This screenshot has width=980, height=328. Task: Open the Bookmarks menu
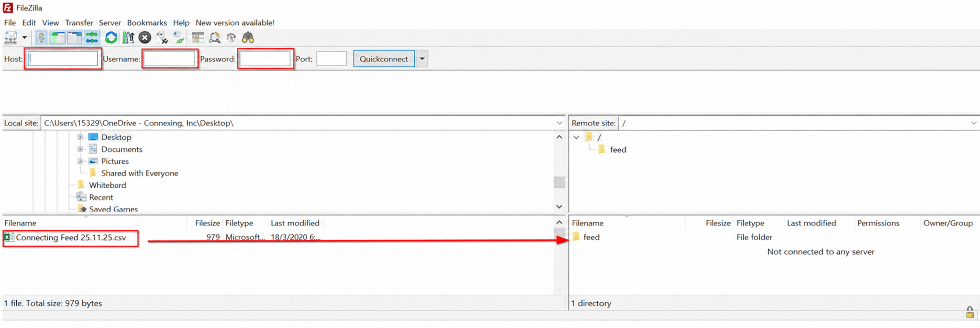coord(147,23)
